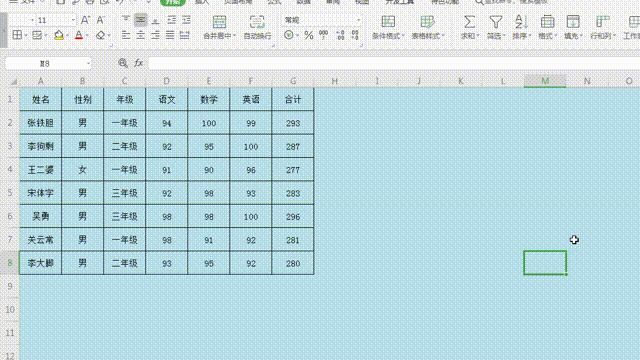Screen dimensions: 640x360
Task: Click the 合计 header cell
Action: point(293,99)
